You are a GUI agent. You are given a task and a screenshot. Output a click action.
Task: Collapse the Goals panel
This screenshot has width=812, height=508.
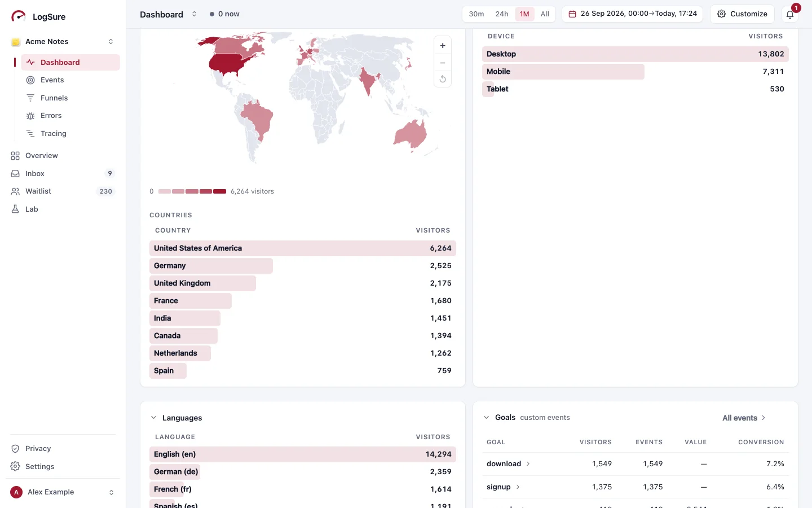point(486,418)
